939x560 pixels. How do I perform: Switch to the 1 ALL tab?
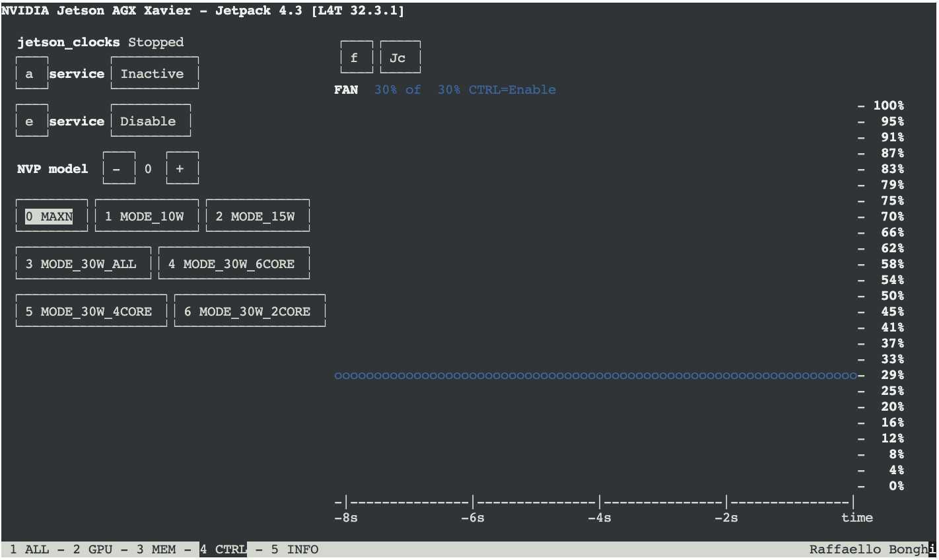coord(29,549)
